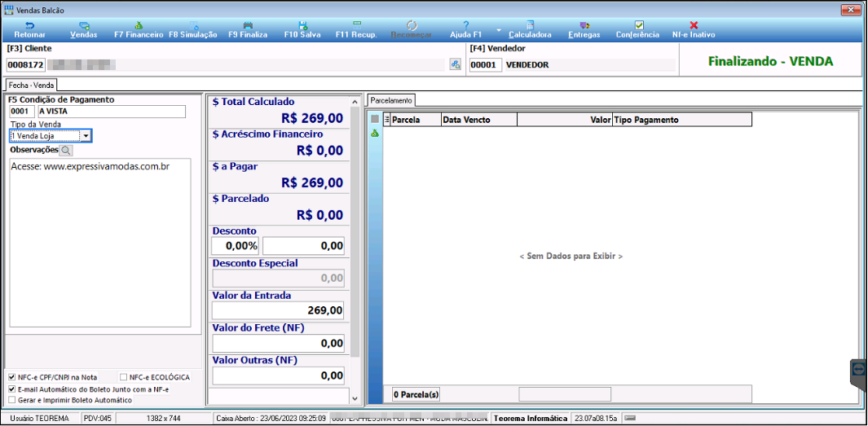Image resolution: width=868 pixels, height=426 pixels.
Task: Open Conferência from toolbar
Action: click(x=637, y=30)
